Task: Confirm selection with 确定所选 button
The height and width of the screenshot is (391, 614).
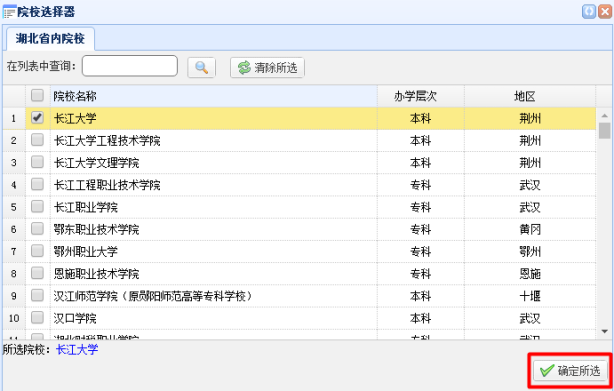Action: [570, 370]
